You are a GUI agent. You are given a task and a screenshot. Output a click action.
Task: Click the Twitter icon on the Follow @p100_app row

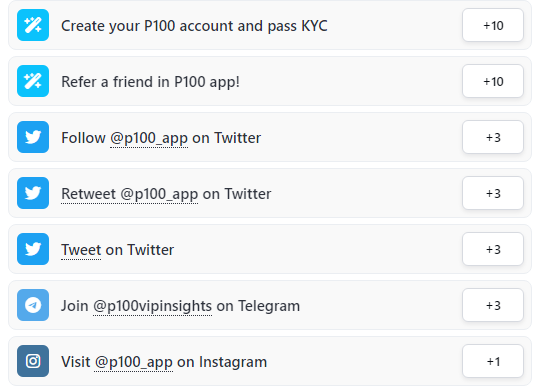33,137
